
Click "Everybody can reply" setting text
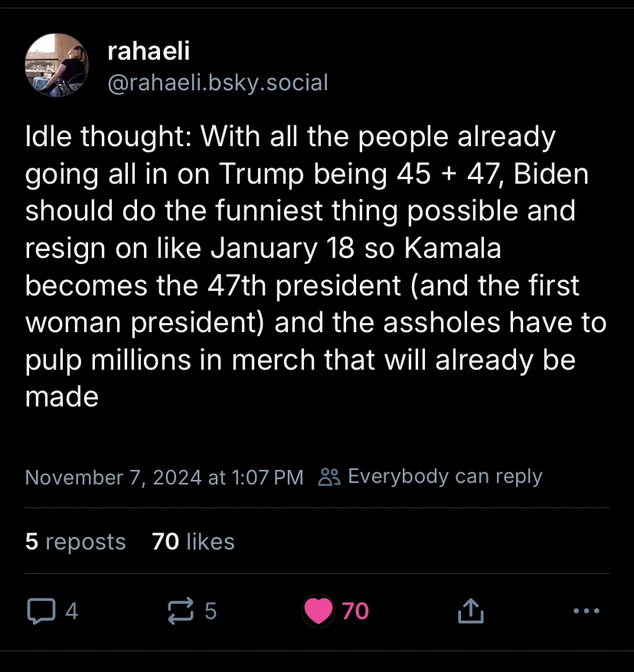click(x=445, y=476)
